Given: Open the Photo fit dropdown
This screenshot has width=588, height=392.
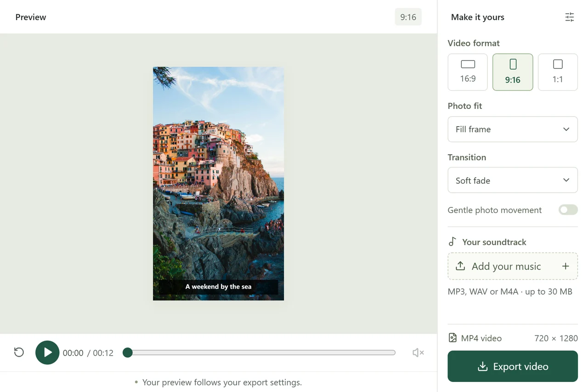Looking at the screenshot, I should (513, 129).
